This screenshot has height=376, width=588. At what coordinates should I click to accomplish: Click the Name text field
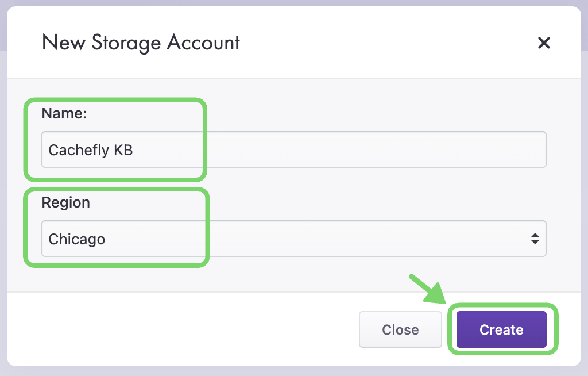293,150
